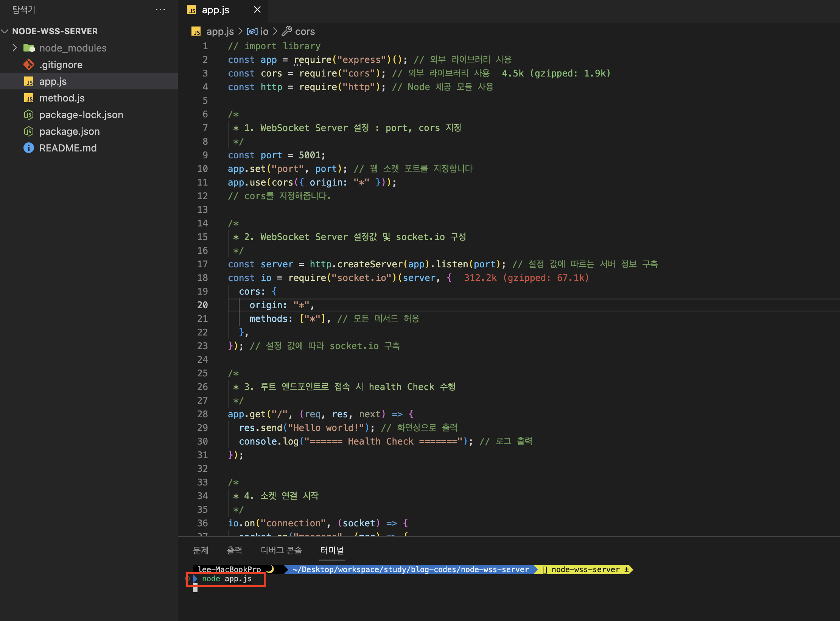
Task: Click the terminal command node app.js
Action: [227, 579]
